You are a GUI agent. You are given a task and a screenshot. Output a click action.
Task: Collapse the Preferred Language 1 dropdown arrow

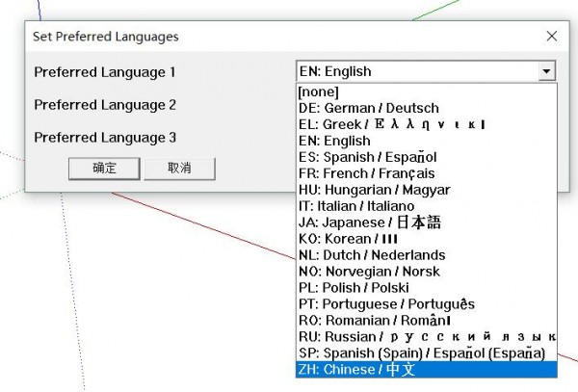click(x=546, y=71)
